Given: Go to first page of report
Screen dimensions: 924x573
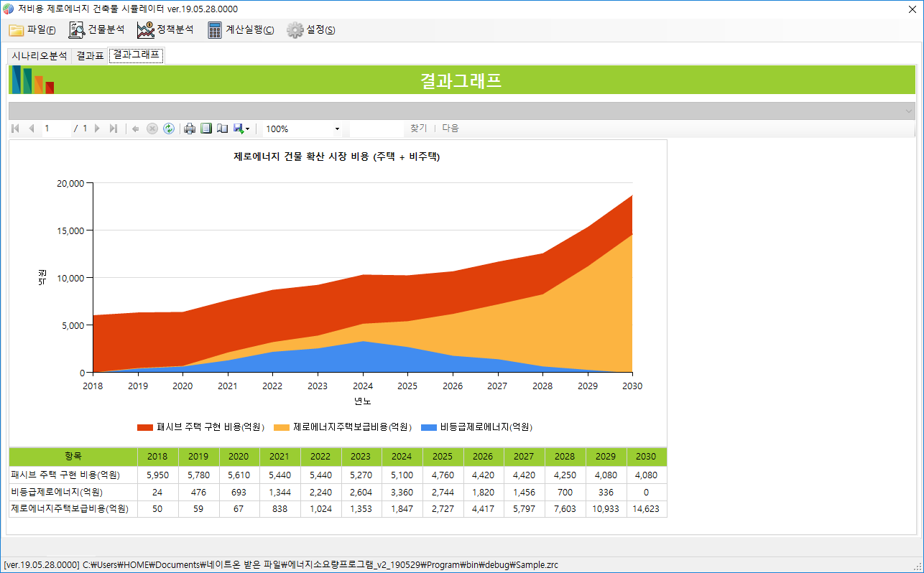Looking at the screenshot, I should pos(16,129).
